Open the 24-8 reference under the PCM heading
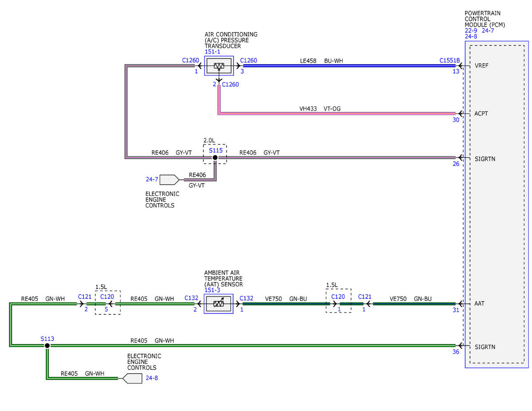 click(x=471, y=36)
